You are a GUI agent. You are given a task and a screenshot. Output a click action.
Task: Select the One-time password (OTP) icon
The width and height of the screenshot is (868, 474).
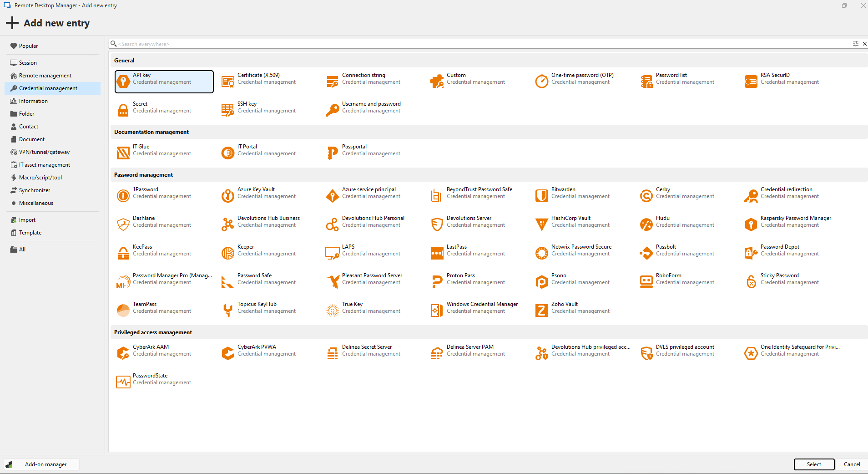click(542, 82)
